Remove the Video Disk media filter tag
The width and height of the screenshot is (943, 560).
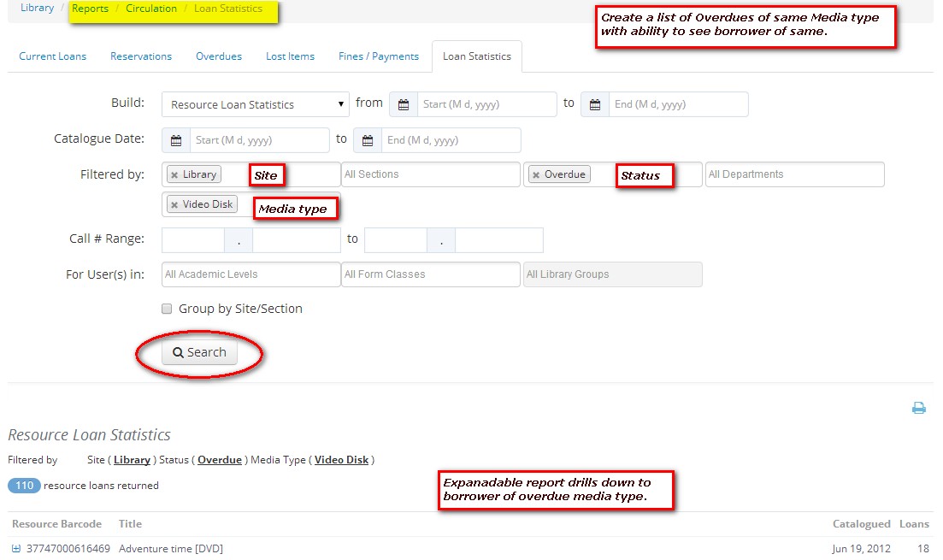[174, 205]
